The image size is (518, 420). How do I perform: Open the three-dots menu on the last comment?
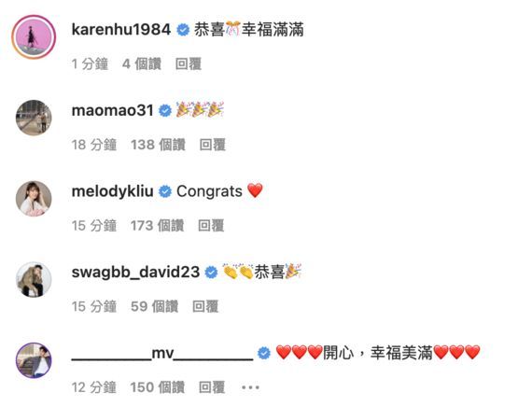(250, 387)
